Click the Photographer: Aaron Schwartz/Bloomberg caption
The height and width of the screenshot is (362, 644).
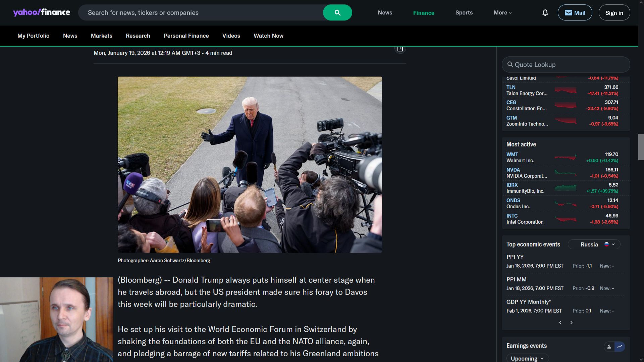click(x=164, y=261)
